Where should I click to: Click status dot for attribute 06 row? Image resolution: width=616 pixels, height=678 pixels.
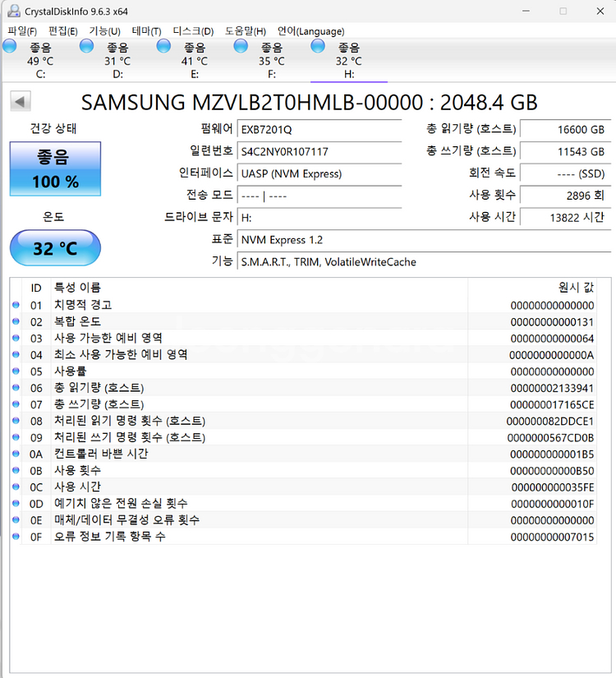[16, 387]
